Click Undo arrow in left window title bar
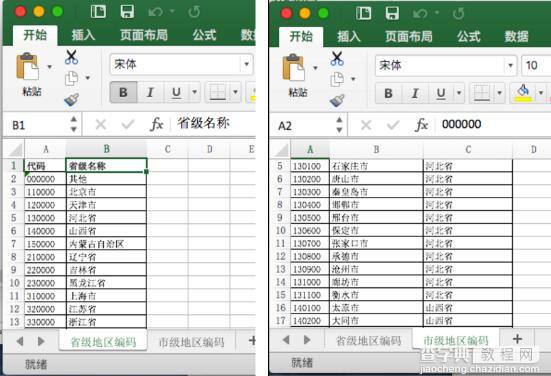551x376 pixels. (156, 12)
